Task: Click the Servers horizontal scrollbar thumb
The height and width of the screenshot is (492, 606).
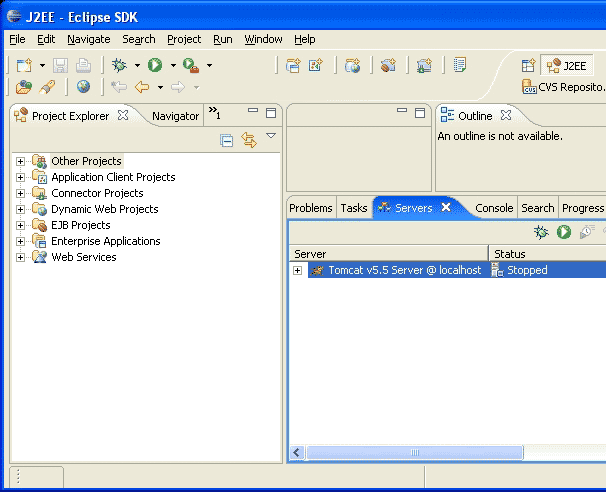Action: [x=414, y=452]
